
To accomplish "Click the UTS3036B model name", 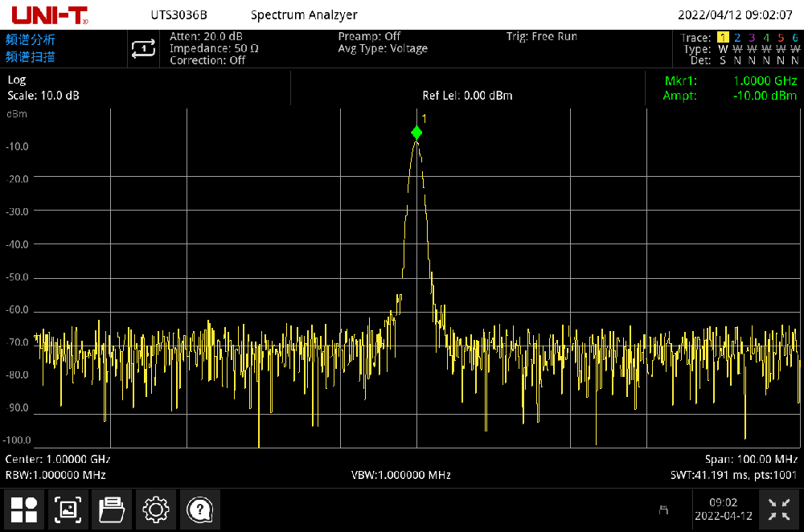I will click(179, 14).
